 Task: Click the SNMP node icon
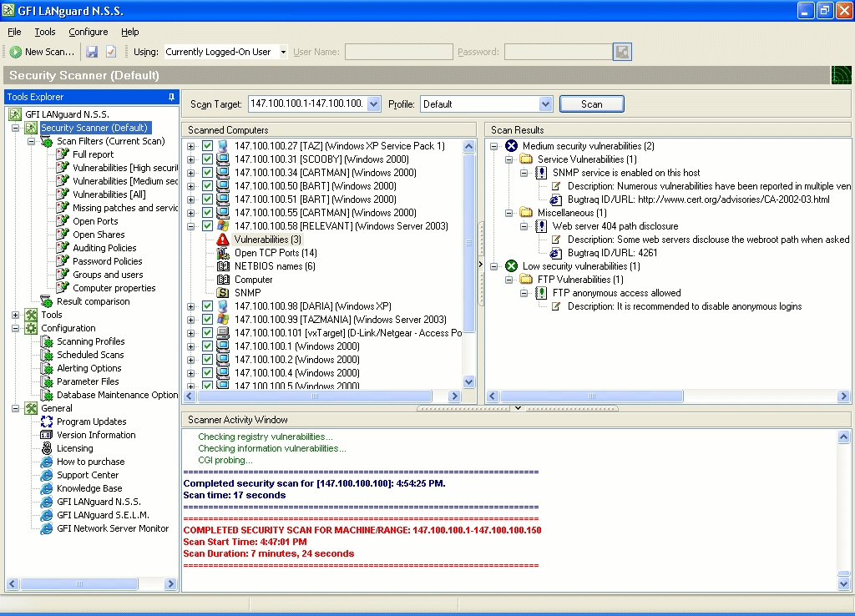223,293
